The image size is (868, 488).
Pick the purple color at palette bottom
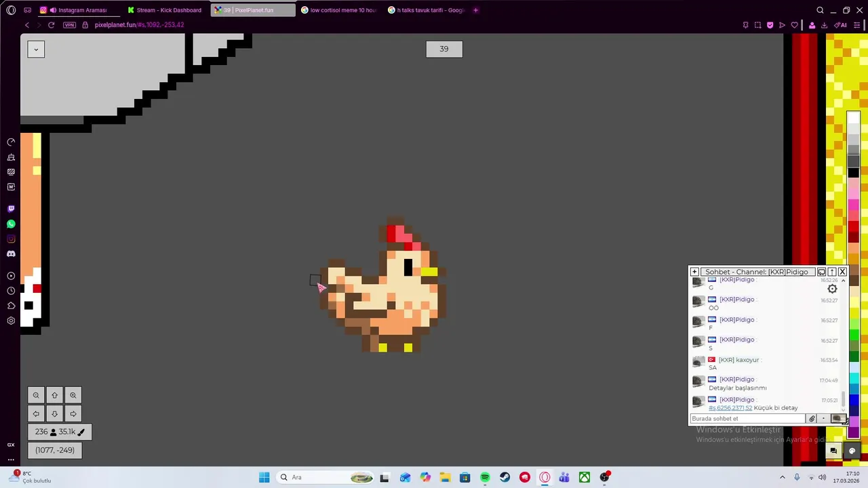click(x=853, y=432)
